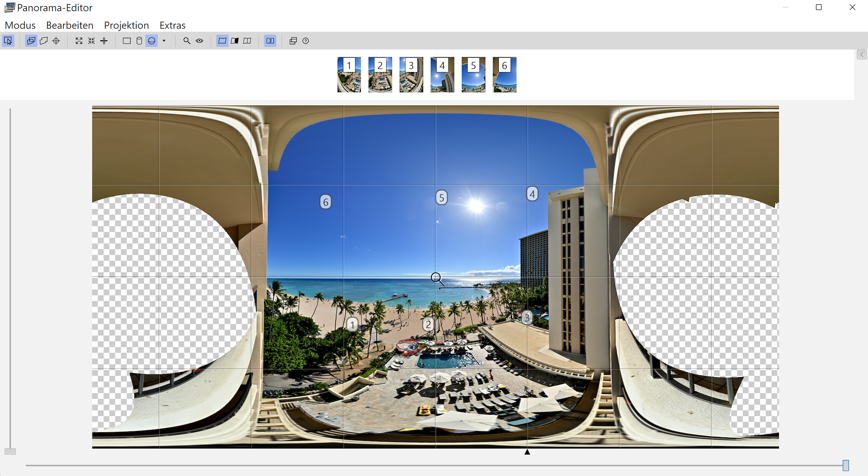Toggle image numbers display button
Viewport: 868px width, 476px height.
point(270,41)
